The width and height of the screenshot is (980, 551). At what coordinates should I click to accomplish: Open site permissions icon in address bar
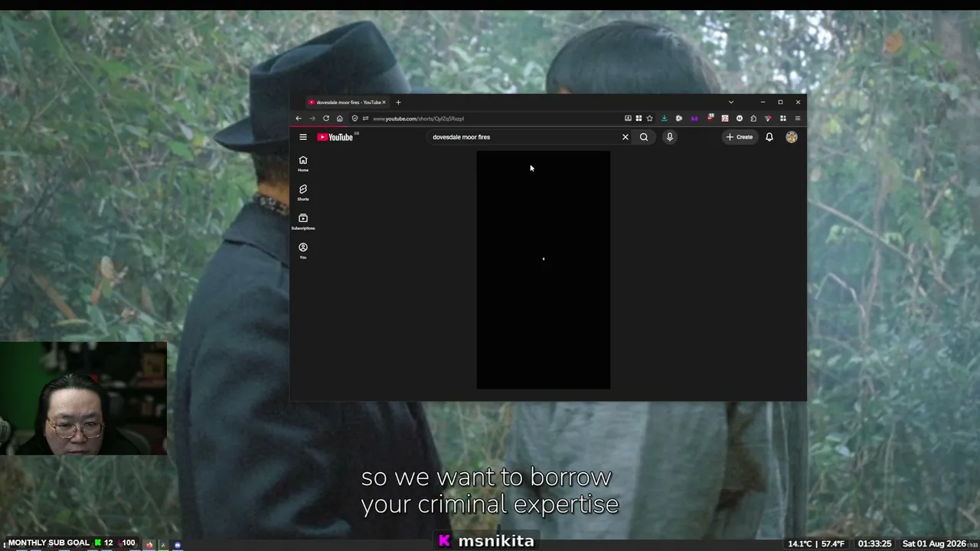[x=365, y=119]
